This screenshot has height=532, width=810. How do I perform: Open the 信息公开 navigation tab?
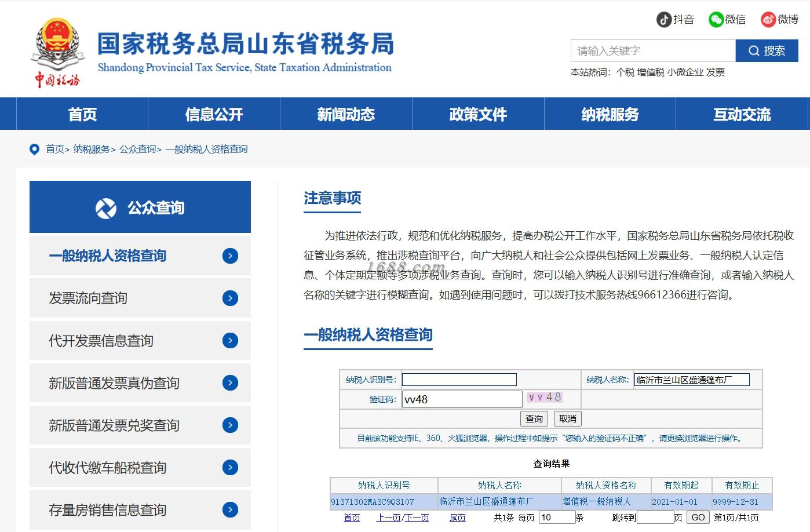point(214,114)
